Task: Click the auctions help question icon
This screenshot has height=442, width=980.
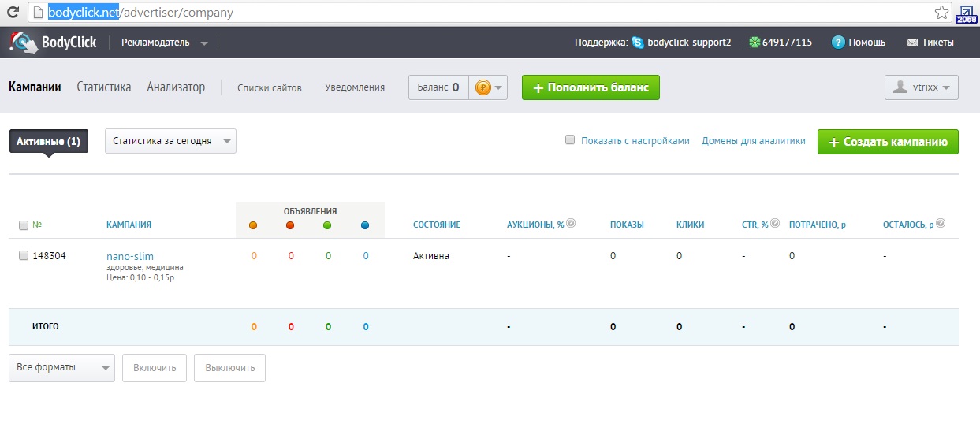Action: (x=571, y=224)
